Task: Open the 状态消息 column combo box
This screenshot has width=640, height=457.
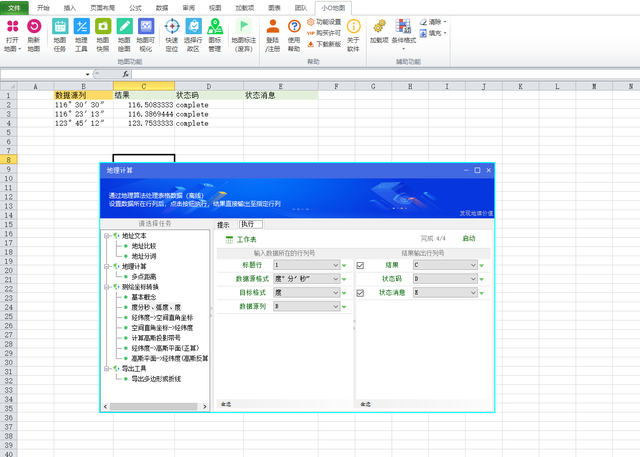Action: 445,293
